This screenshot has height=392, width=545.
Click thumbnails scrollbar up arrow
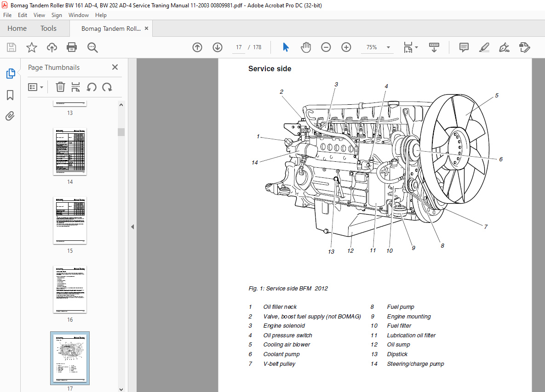tap(121, 104)
